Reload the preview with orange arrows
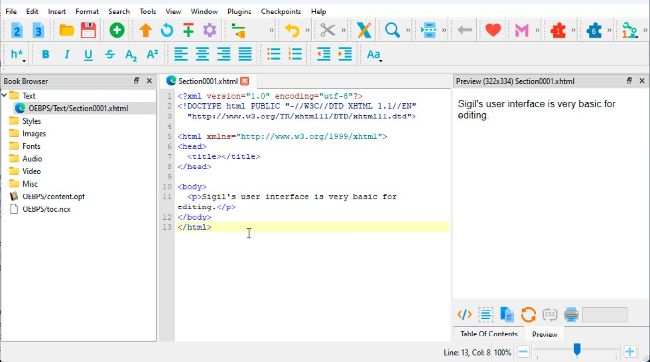 point(528,315)
